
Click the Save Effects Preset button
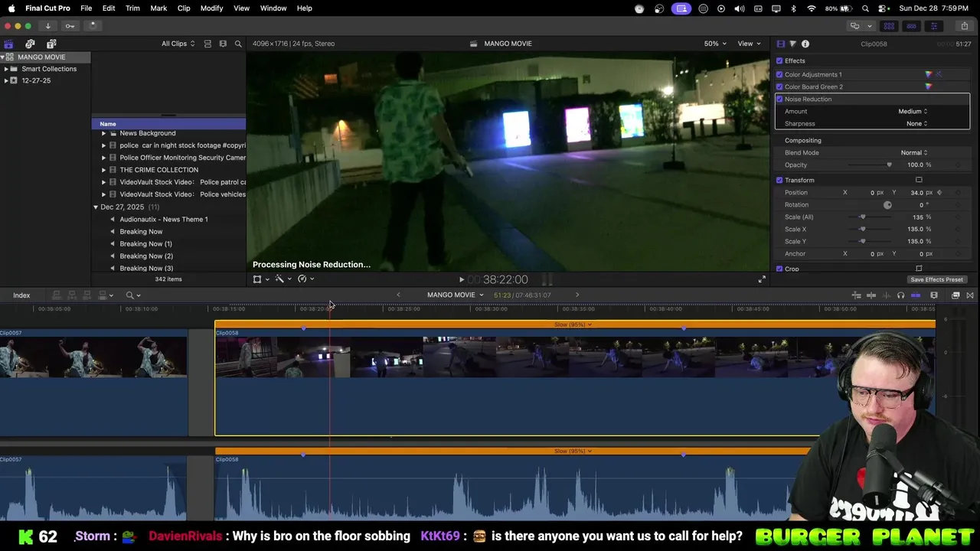click(936, 279)
